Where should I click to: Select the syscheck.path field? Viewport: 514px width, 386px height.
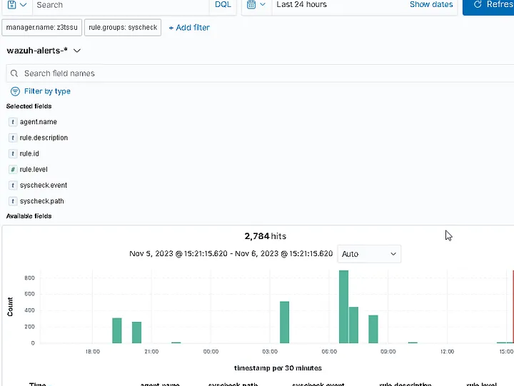click(x=42, y=201)
